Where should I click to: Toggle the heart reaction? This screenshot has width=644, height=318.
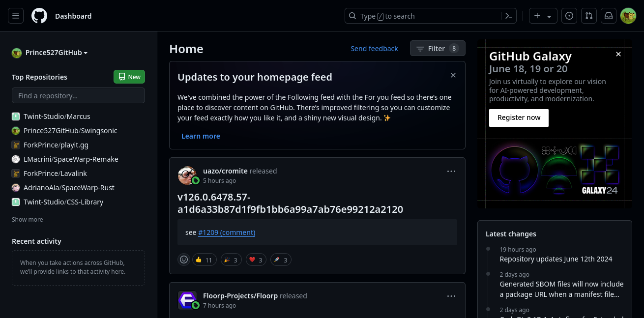pos(256,260)
